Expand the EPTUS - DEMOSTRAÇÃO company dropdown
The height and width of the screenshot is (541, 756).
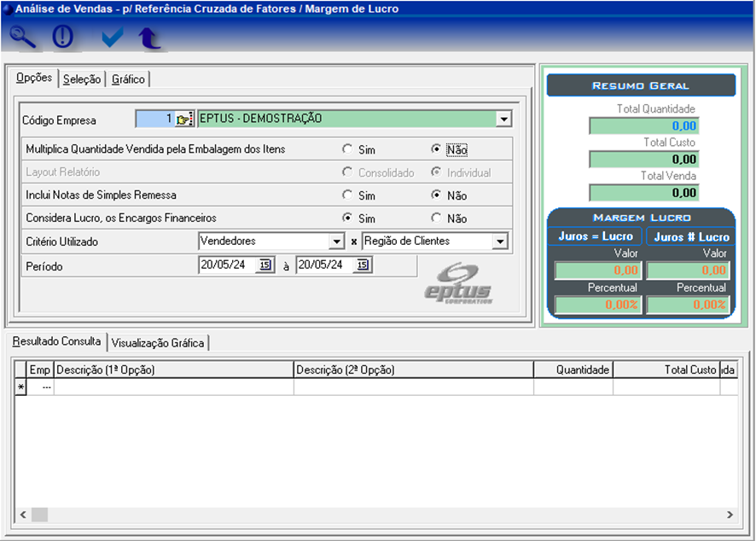[x=503, y=119]
